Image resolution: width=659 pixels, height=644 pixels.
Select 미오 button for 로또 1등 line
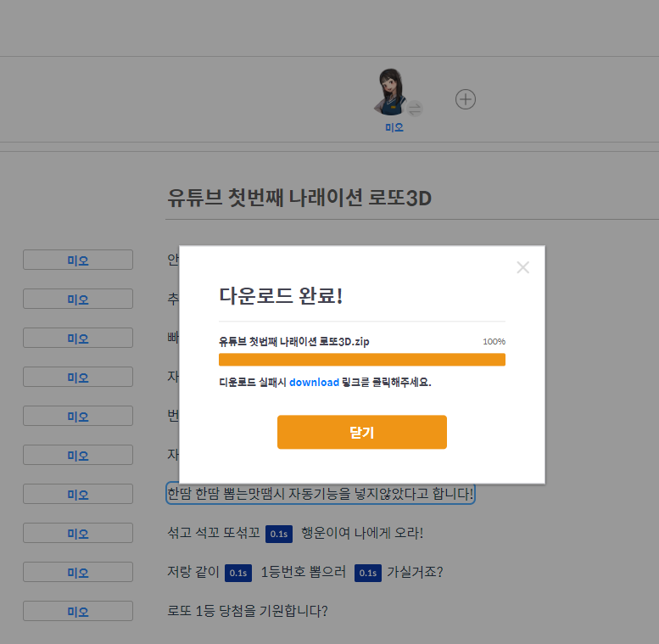pyautogui.click(x=78, y=612)
